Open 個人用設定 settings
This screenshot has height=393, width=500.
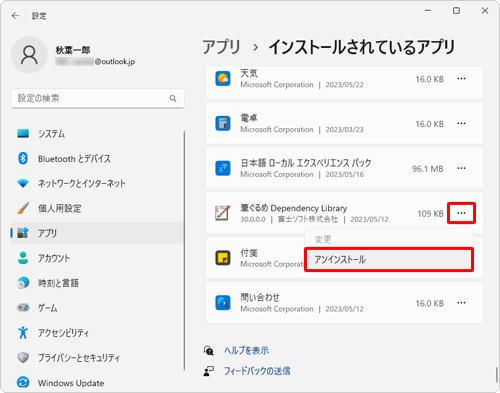97,208
